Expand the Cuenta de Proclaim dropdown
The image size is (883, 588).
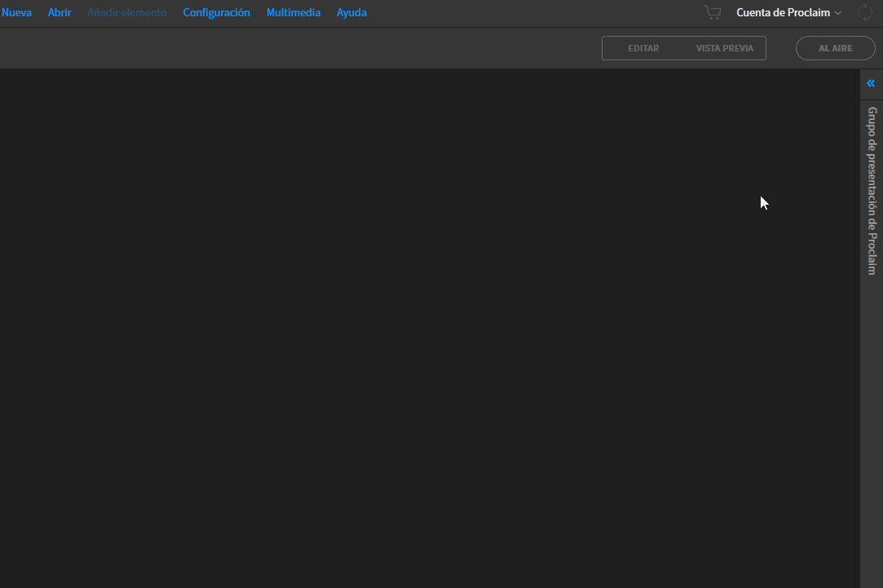pos(788,12)
